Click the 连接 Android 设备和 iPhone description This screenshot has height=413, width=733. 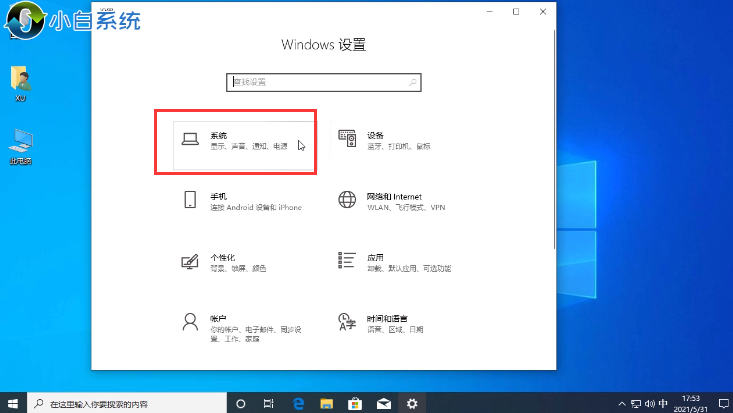pyautogui.click(x=256, y=207)
